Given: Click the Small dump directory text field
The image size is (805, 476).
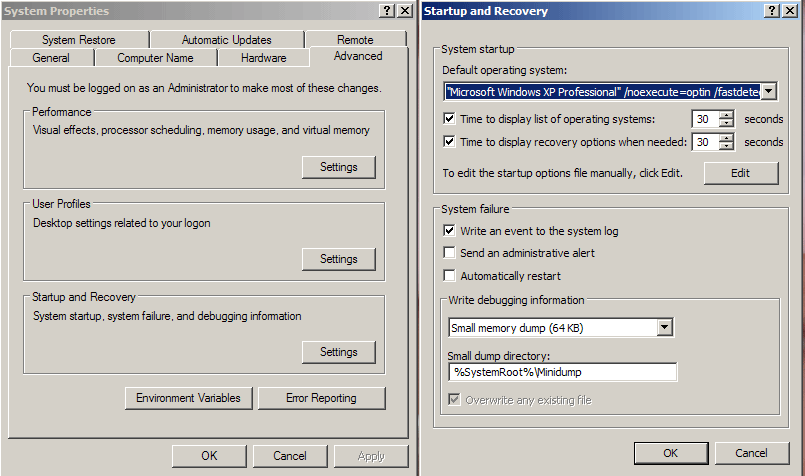Looking at the screenshot, I should coord(563,372).
